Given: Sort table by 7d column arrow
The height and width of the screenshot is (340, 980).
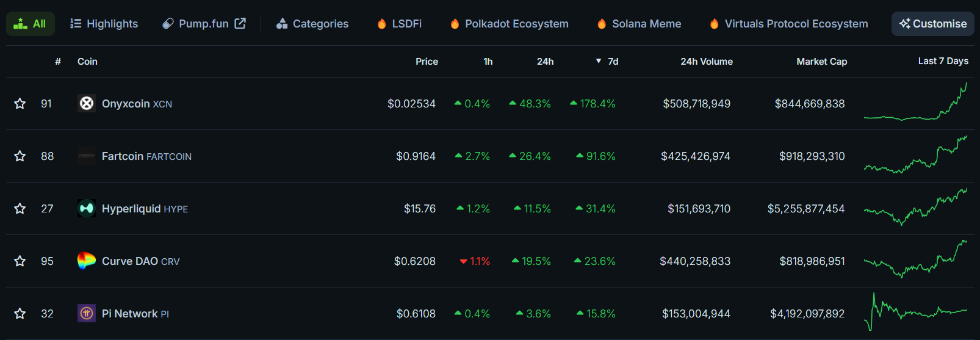Looking at the screenshot, I should click(x=599, y=61).
